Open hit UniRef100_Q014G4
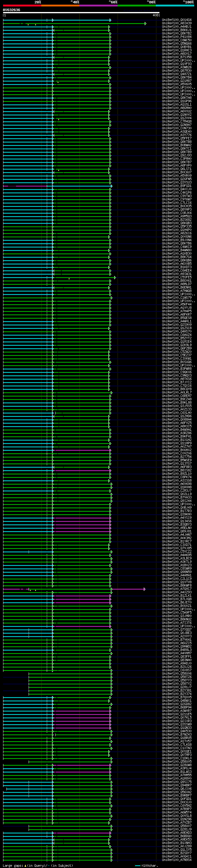 (x=176, y=20)
